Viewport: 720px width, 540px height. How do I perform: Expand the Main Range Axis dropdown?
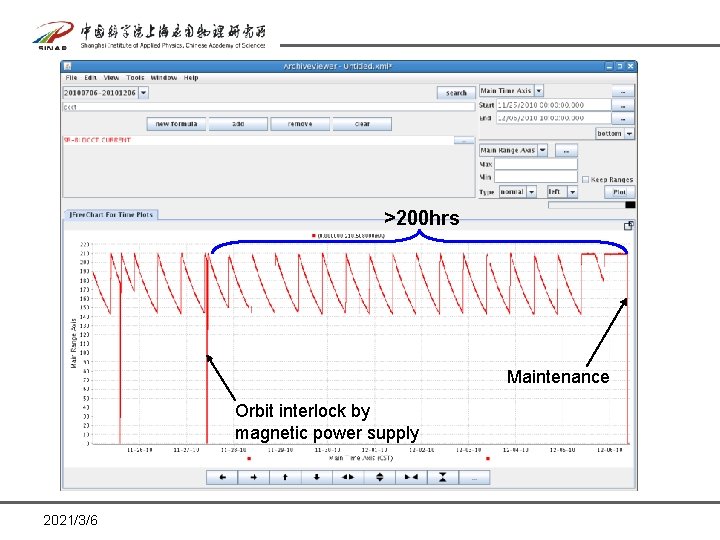pos(543,150)
